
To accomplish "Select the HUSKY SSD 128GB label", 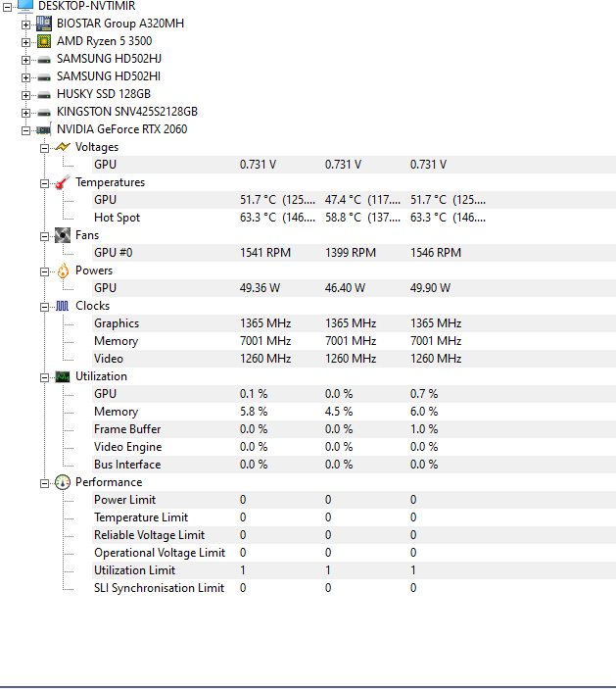I will 104,94.
